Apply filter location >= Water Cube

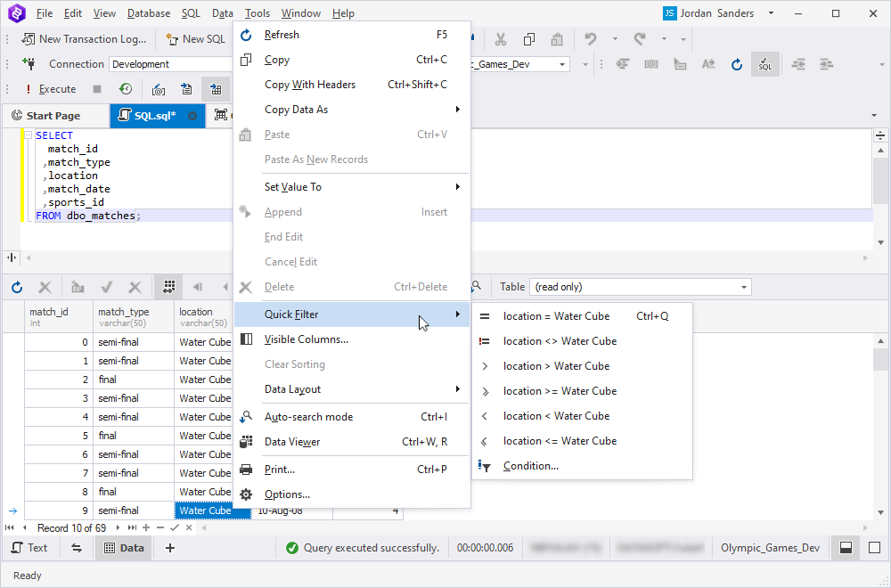point(582,391)
